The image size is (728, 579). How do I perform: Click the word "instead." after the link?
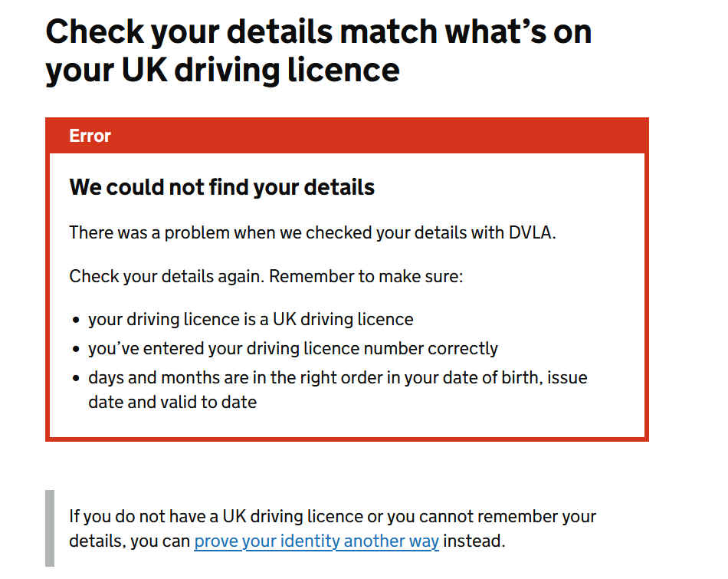point(474,541)
